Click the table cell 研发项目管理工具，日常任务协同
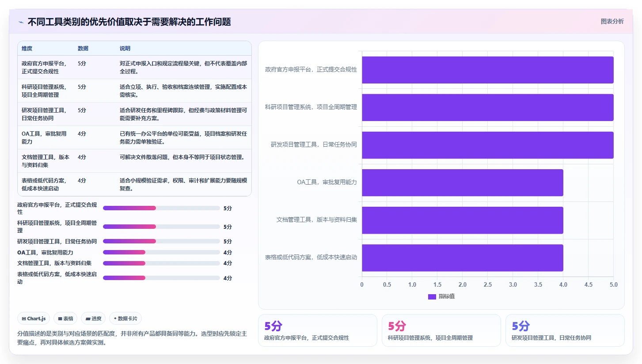The width and height of the screenshot is (642, 364). pos(46,114)
